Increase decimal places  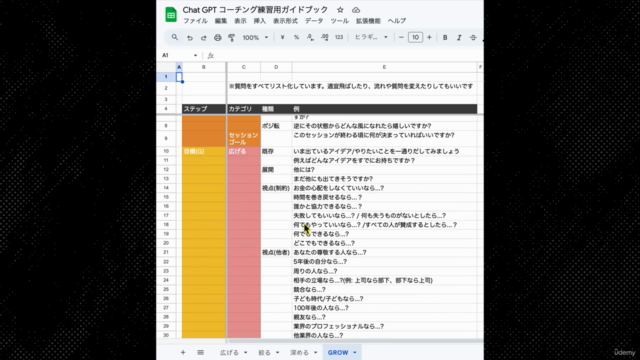point(324,37)
